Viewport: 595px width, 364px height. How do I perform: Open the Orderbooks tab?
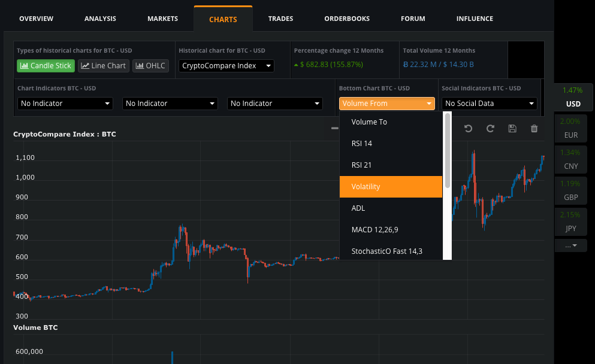click(x=347, y=19)
